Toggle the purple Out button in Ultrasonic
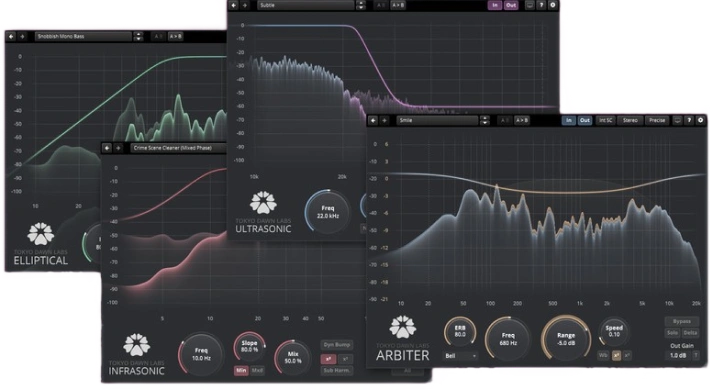This screenshot has height=390, width=710. [x=511, y=5]
